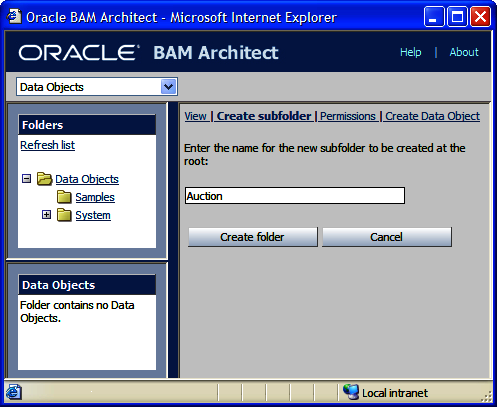Click the Internet Explorer page icon in title bar
The width and height of the screenshot is (497, 407).
[14, 17]
